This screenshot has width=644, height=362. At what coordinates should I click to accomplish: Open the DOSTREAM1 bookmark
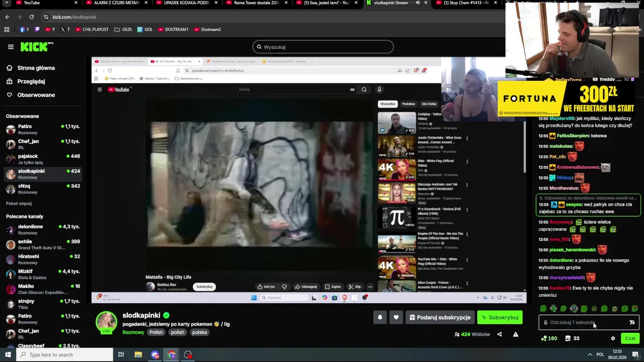click(173, 29)
